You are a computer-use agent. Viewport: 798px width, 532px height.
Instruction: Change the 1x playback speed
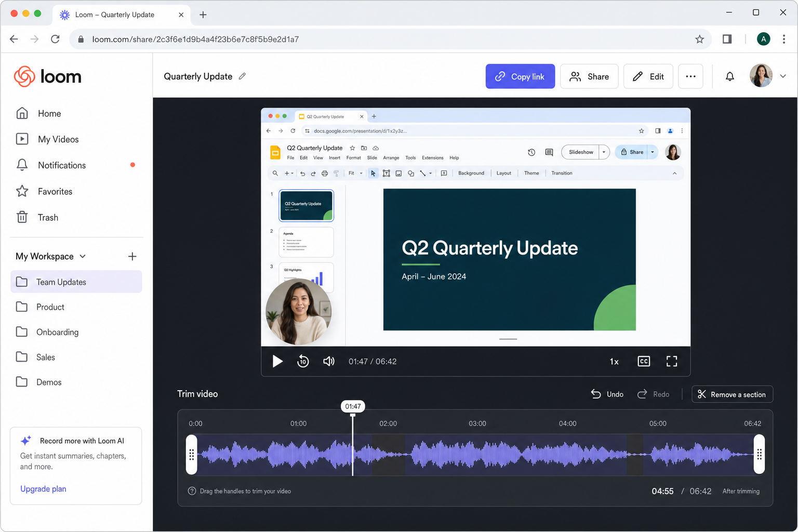(x=614, y=362)
